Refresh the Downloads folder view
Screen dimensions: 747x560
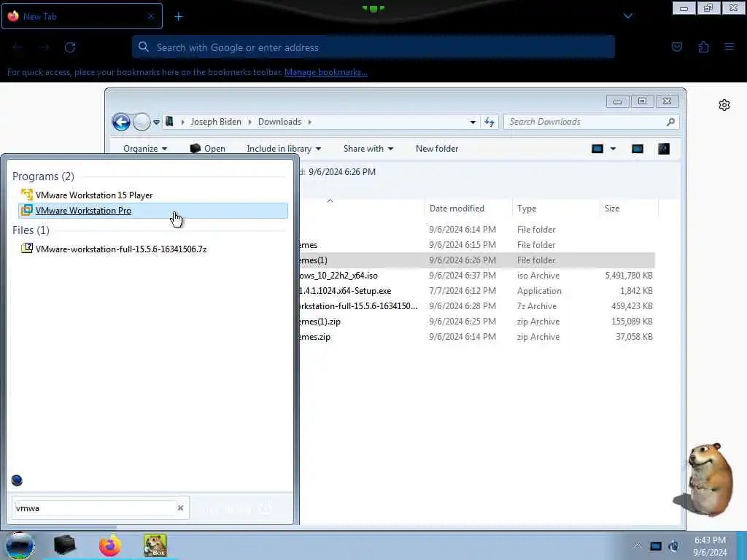pos(489,122)
